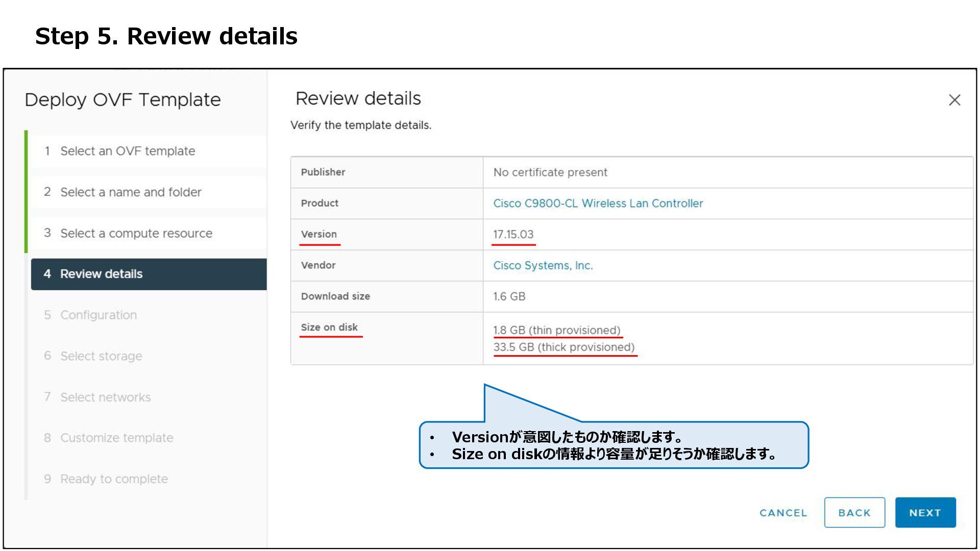The image size is (980, 551).
Task: Click the Download size value 1.6 GB
Action: point(509,297)
